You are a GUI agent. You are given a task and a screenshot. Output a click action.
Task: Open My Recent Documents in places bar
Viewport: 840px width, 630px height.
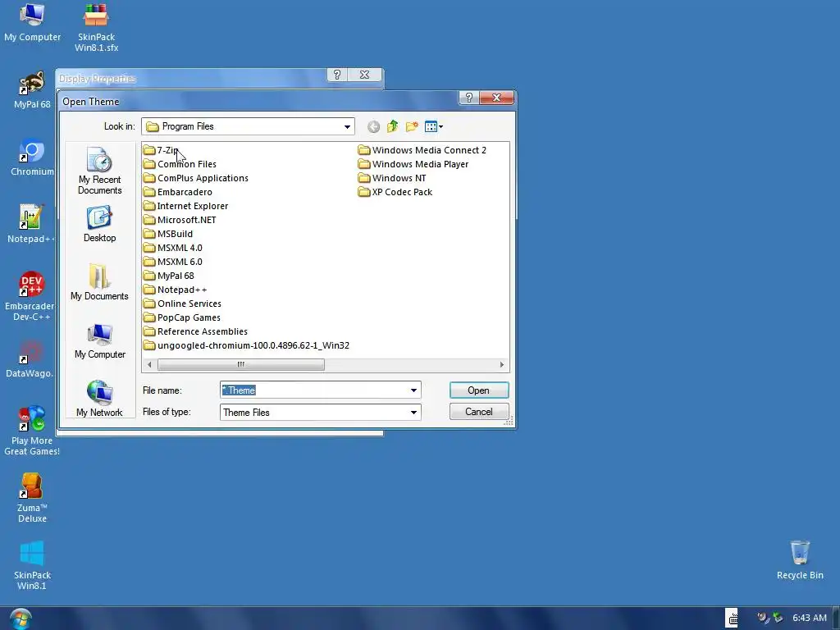[x=99, y=171]
